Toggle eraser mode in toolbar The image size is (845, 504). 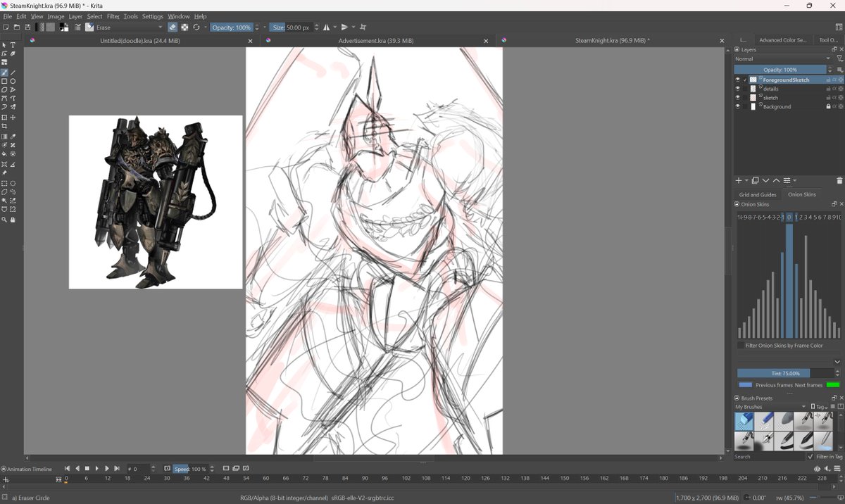pyautogui.click(x=173, y=27)
